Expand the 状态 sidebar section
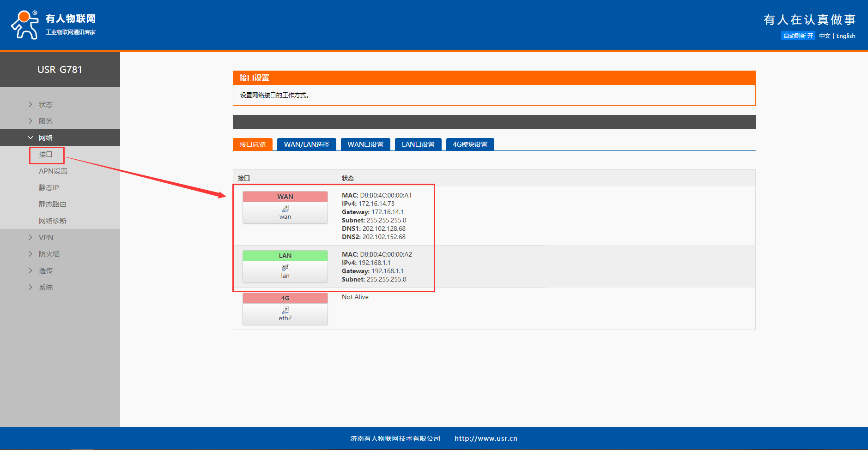 (45, 105)
